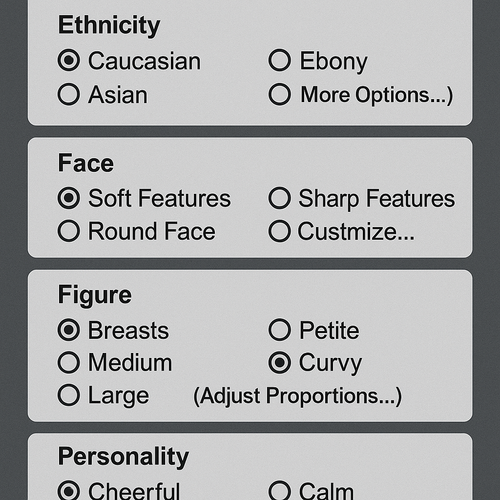This screenshot has width=500, height=500.
Task: Click the Ethnicity section heading
Action: tap(109, 25)
